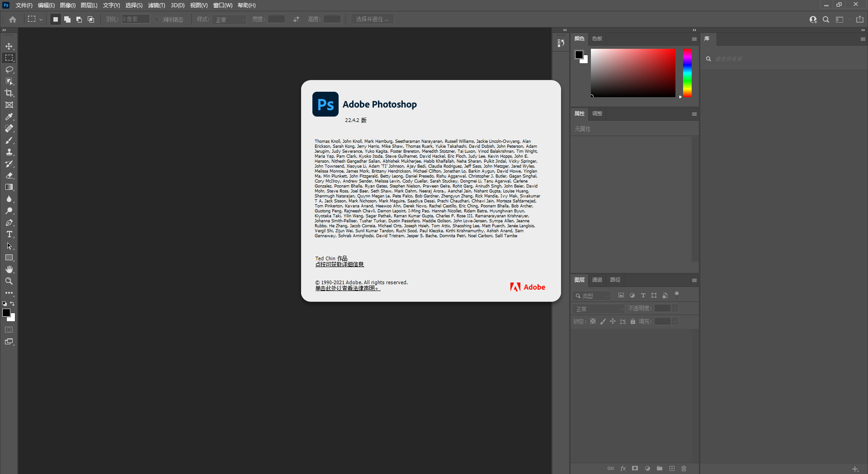Select the Eraser tool
The height and width of the screenshot is (474, 868).
tap(9, 175)
